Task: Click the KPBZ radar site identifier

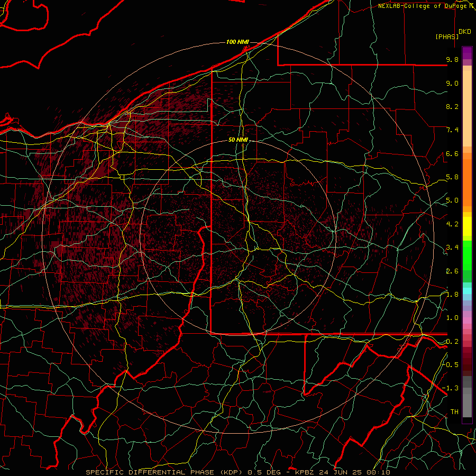Action: click(305, 472)
